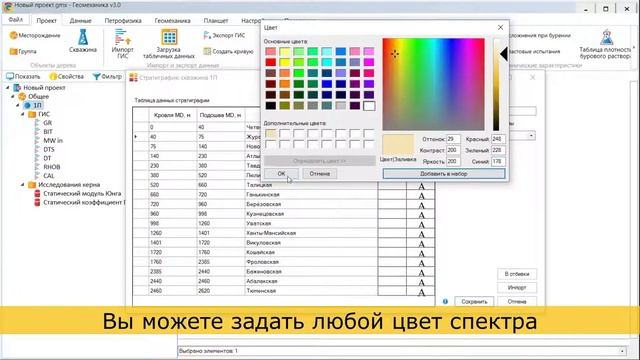Click Импорт button in stratigraphy window
Image resolution: width=640 pixels, height=360 pixels.
pos(517,288)
